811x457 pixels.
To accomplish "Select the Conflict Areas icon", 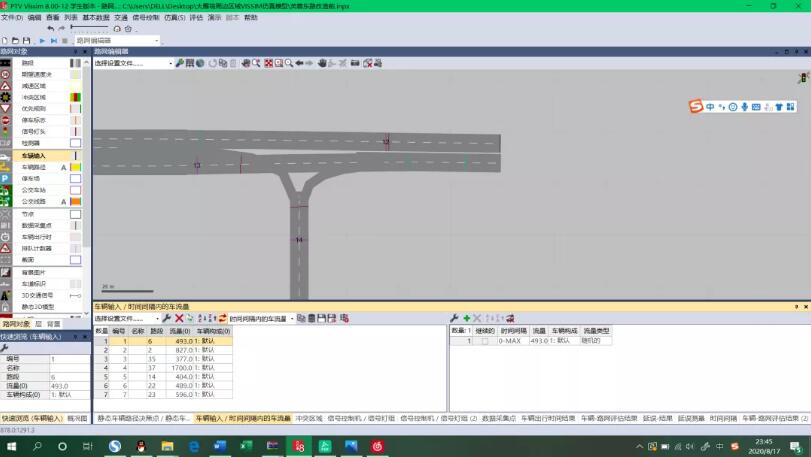I will tap(5, 97).
